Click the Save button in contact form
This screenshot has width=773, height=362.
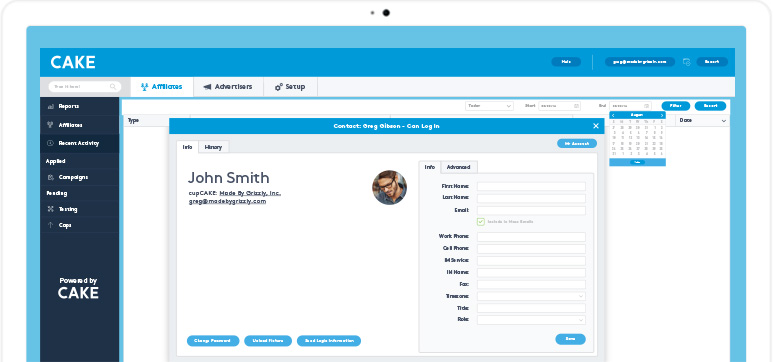[570, 339]
